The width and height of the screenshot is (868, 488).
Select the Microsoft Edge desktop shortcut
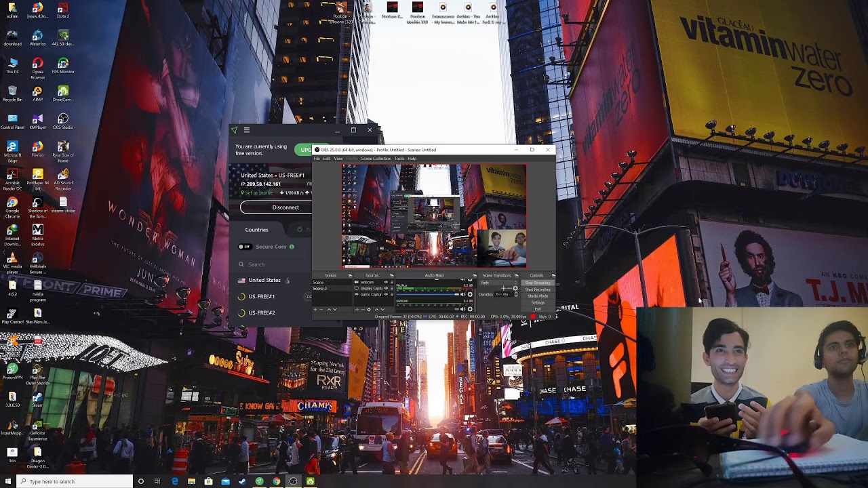(12, 150)
